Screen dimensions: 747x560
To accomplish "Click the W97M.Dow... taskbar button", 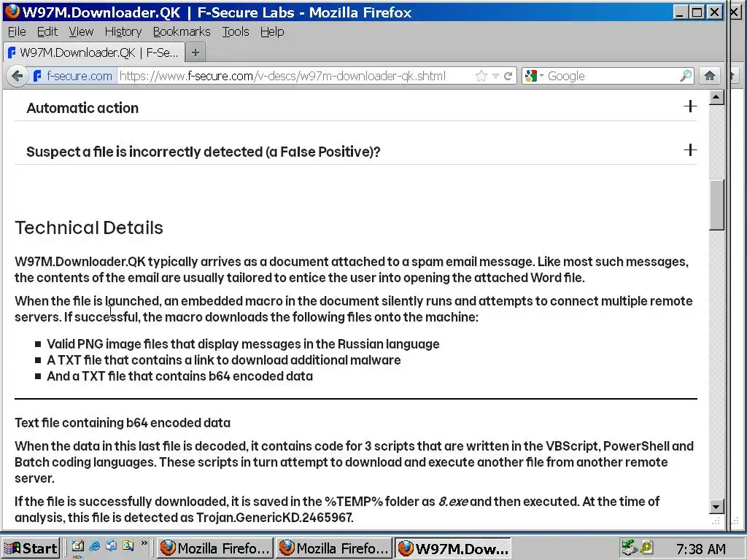I will tap(453, 548).
